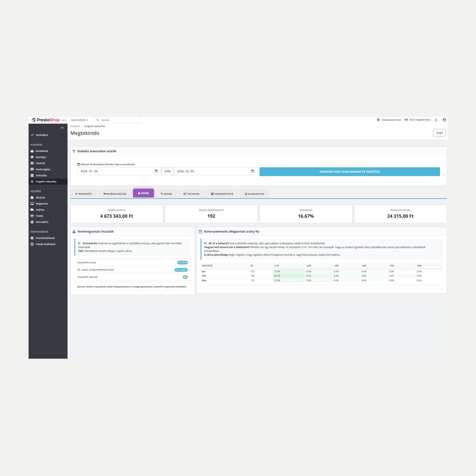
Task: Follow the Eladások breadcrumb link
Action: pyautogui.click(x=75, y=126)
